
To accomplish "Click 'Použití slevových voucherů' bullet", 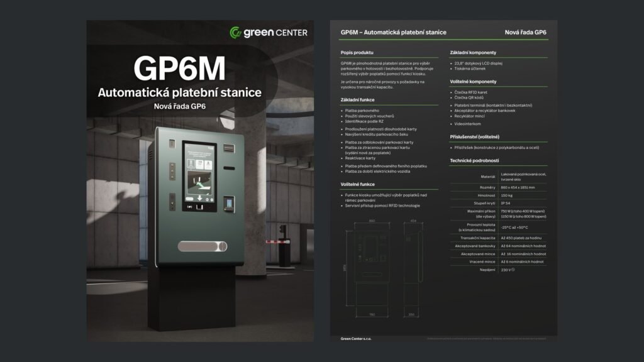I will click(x=369, y=116).
